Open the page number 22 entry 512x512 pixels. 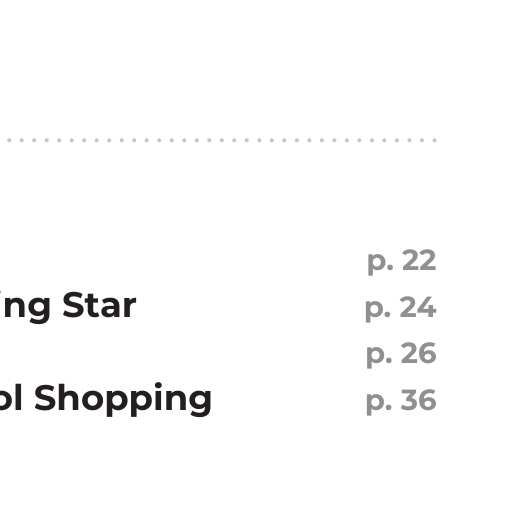[x=402, y=262]
